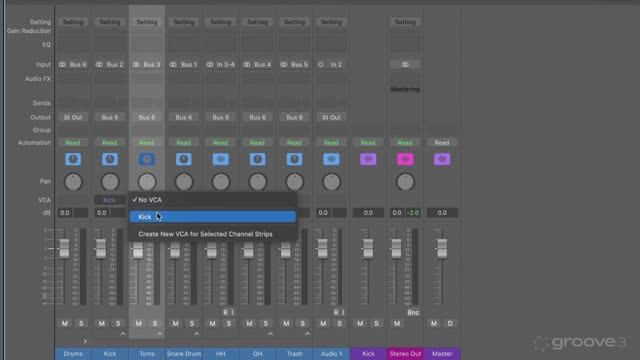Click the Trash channel strip icon
Screen dimensions: 640x360
[294, 159]
